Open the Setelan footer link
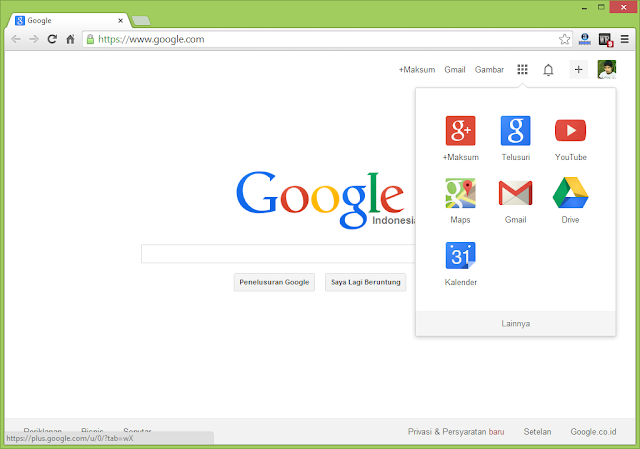640x449 pixels. pos(537,432)
